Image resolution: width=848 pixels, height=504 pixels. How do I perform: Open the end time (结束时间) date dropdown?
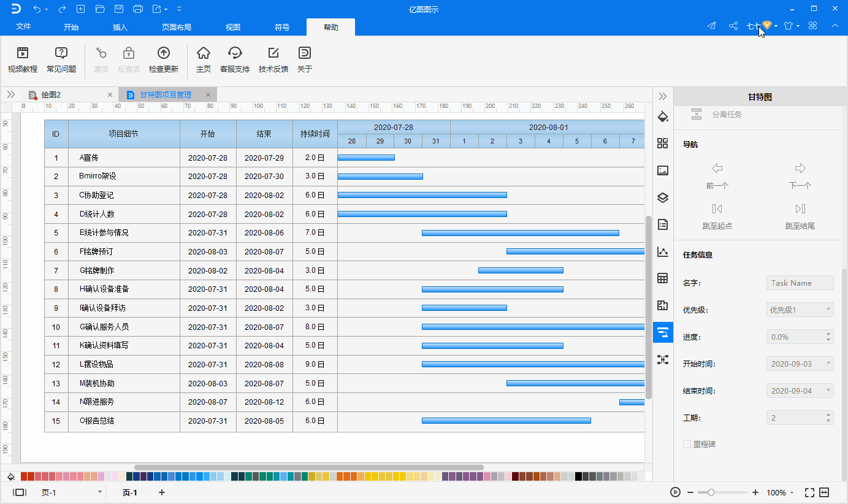800,391
